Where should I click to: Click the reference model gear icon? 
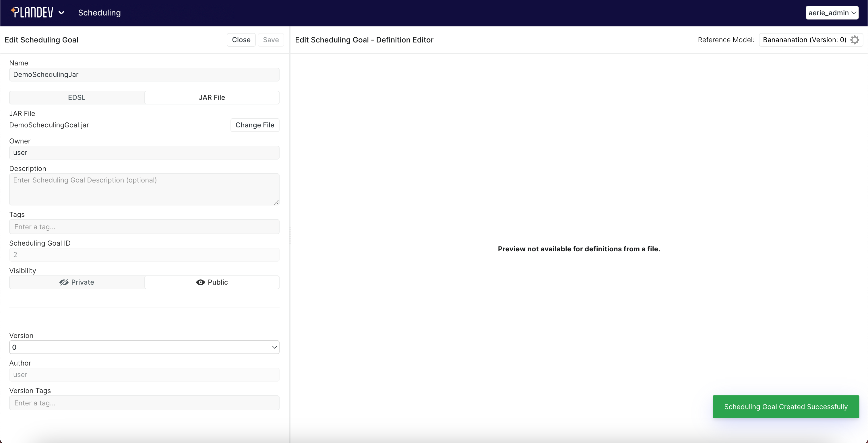855,40
